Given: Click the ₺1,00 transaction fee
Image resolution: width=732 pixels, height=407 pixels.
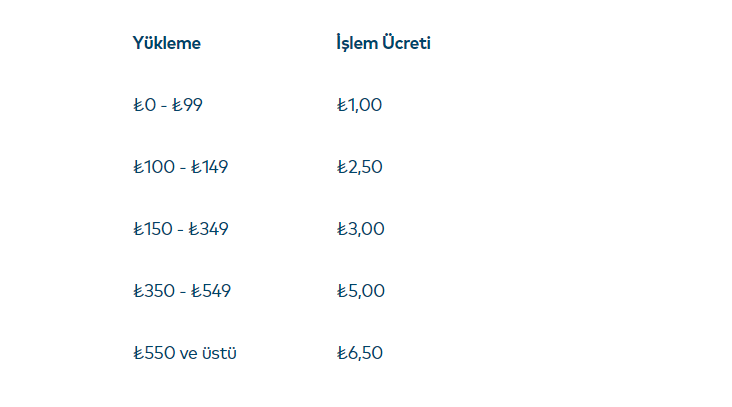Looking at the screenshot, I should [360, 105].
